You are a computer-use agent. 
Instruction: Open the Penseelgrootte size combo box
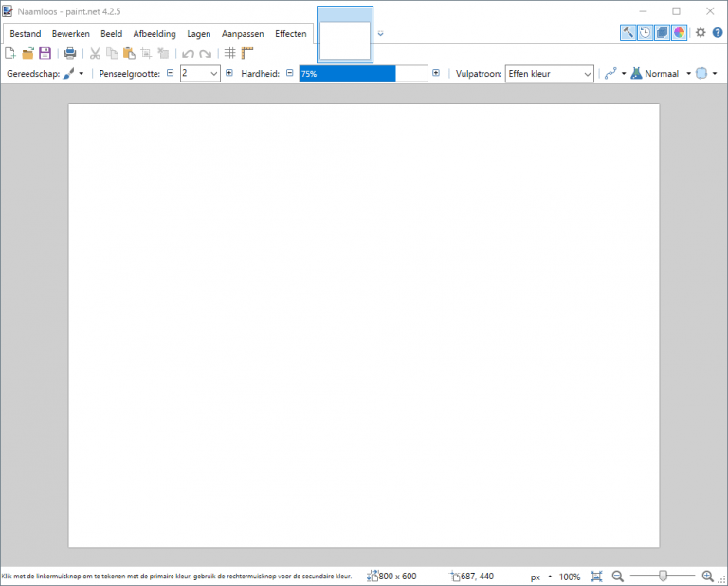click(200, 73)
